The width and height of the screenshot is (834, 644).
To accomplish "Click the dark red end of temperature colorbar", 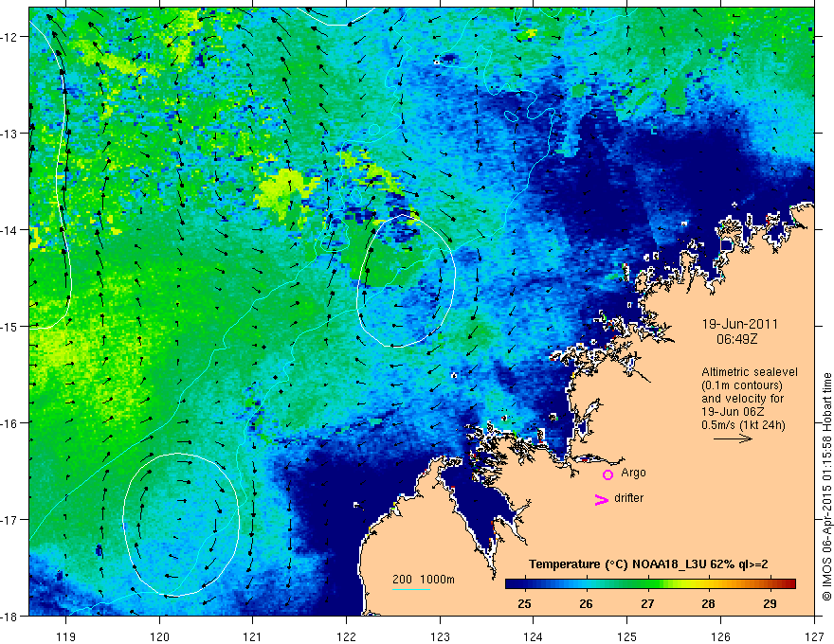I will [x=789, y=584].
